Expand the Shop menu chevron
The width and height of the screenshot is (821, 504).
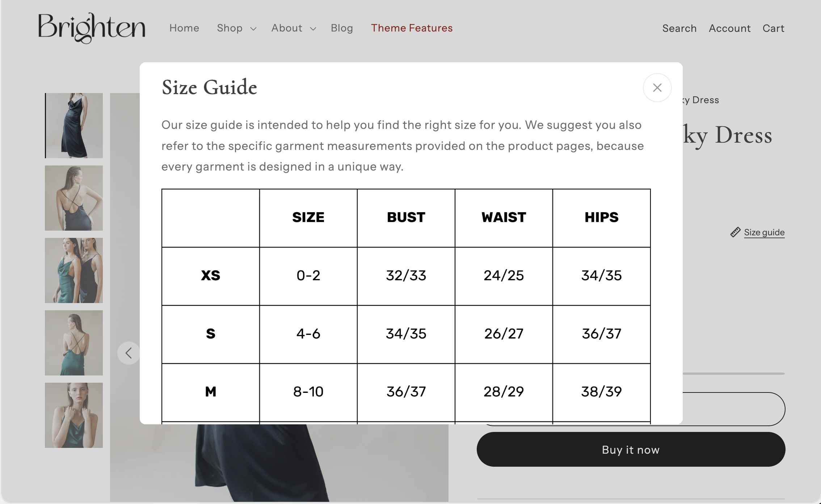click(x=253, y=29)
